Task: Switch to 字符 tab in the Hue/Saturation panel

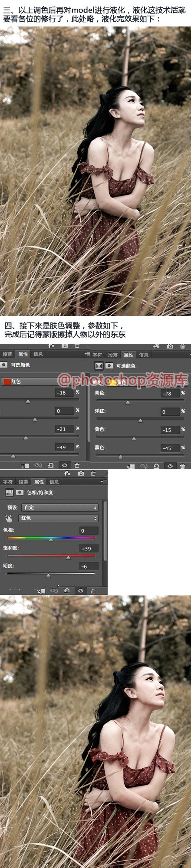Action: 8,482
